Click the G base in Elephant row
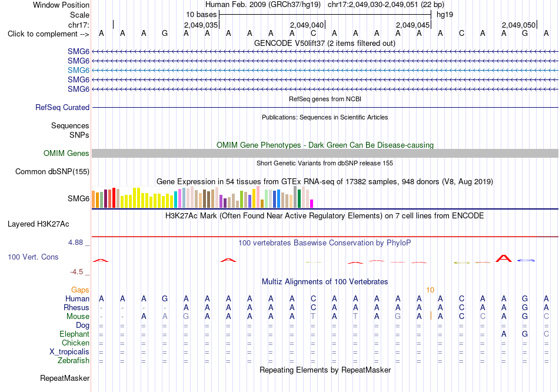559x392 pixels. click(x=525, y=334)
